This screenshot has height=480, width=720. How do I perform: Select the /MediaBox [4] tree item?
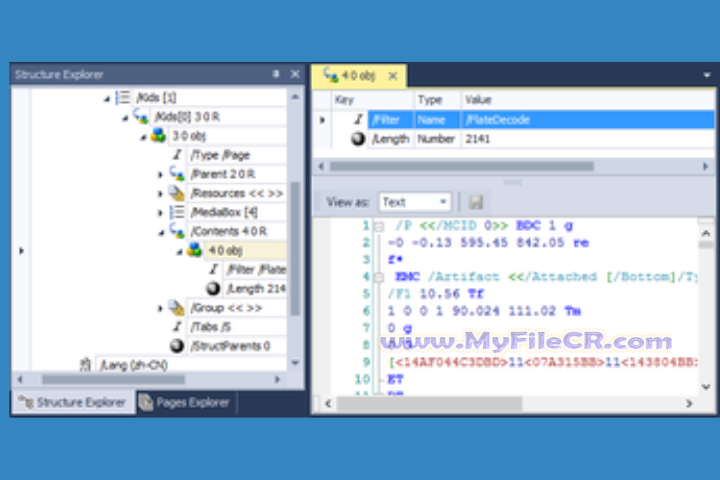point(224,212)
